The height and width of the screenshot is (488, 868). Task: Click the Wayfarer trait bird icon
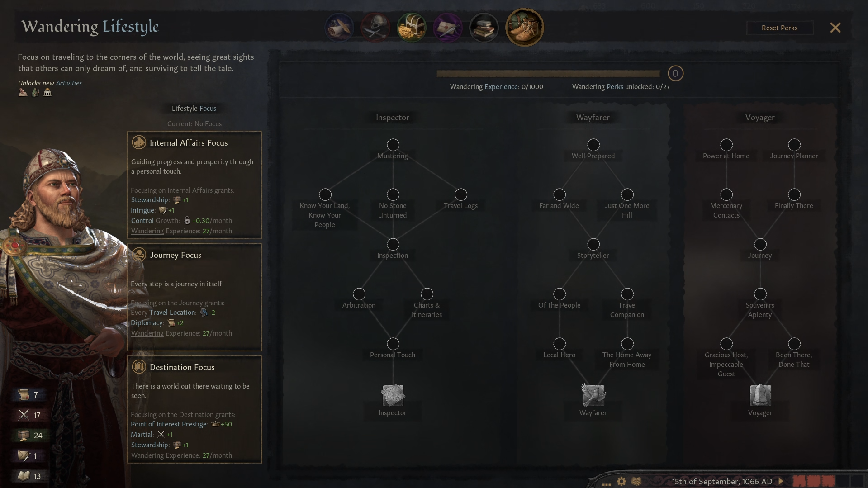tap(593, 395)
